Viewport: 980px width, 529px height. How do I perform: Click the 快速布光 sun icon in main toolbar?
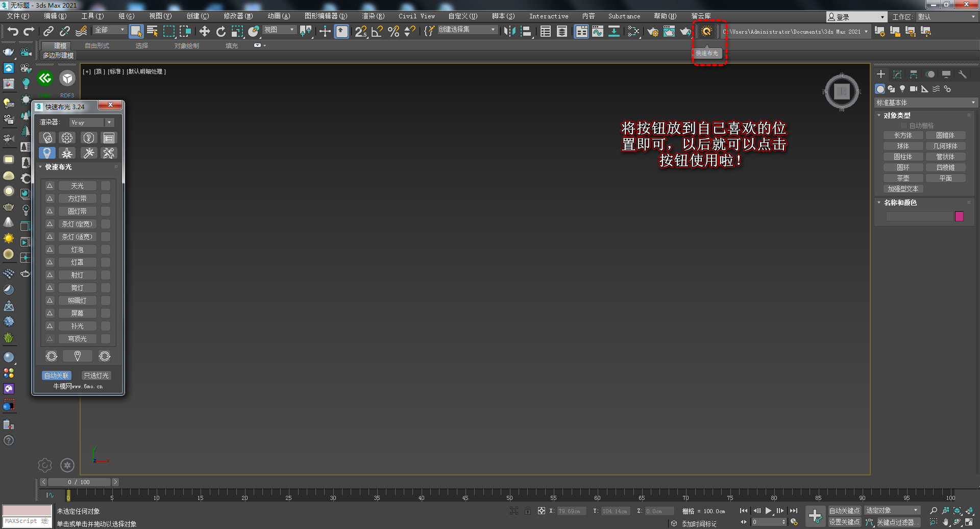(x=706, y=32)
